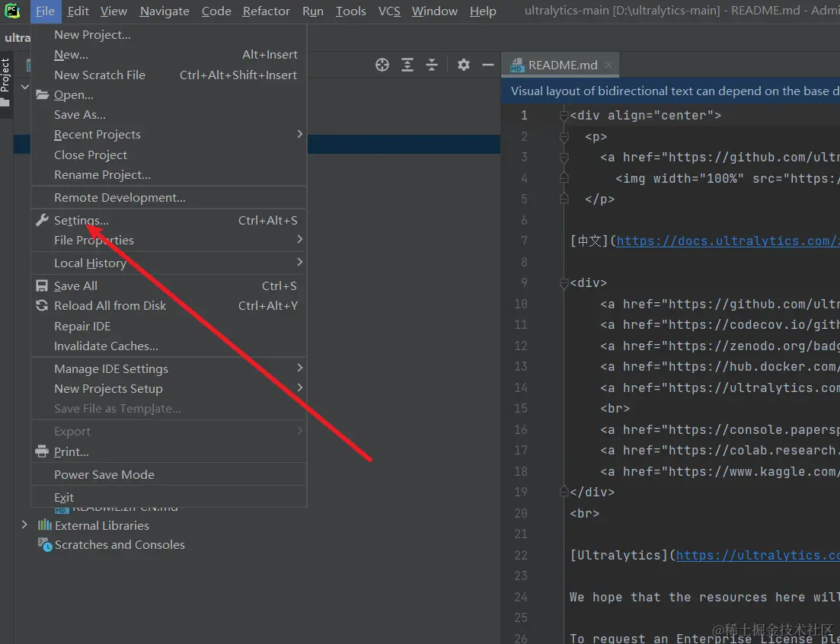The image size is (840, 644).
Task: Toggle Power Save Mode entry
Action: click(x=169, y=475)
